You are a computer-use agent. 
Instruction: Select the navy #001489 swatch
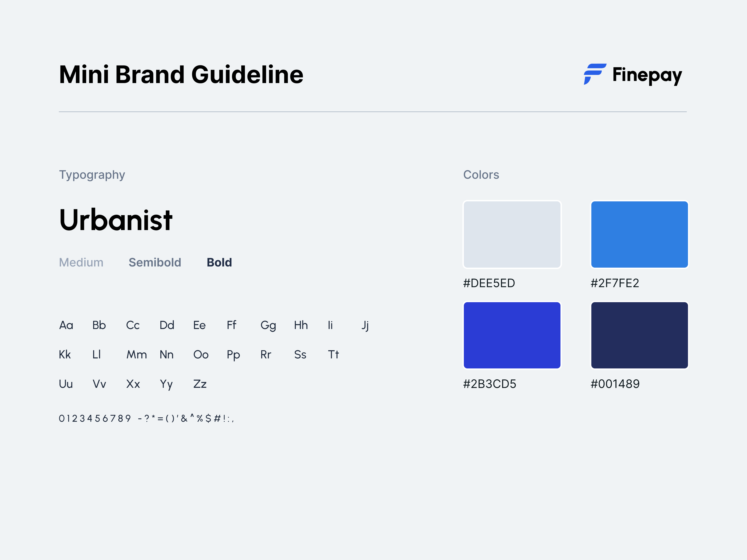pyautogui.click(x=639, y=335)
